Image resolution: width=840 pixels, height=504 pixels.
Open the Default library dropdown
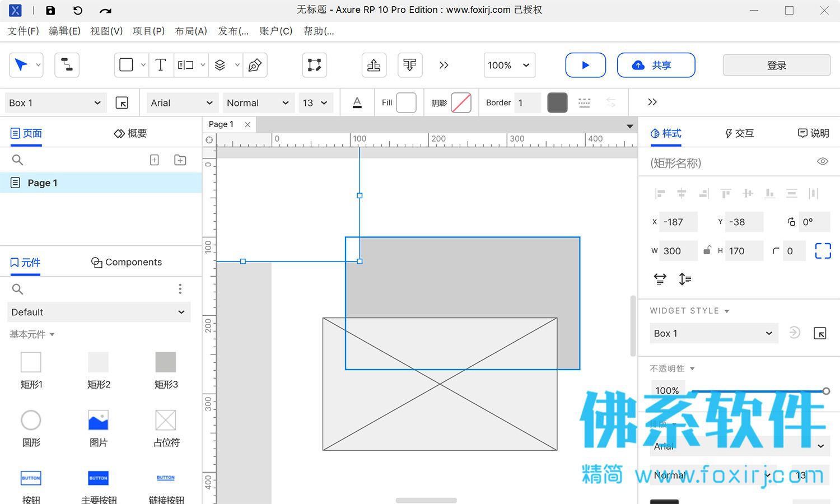(99, 312)
